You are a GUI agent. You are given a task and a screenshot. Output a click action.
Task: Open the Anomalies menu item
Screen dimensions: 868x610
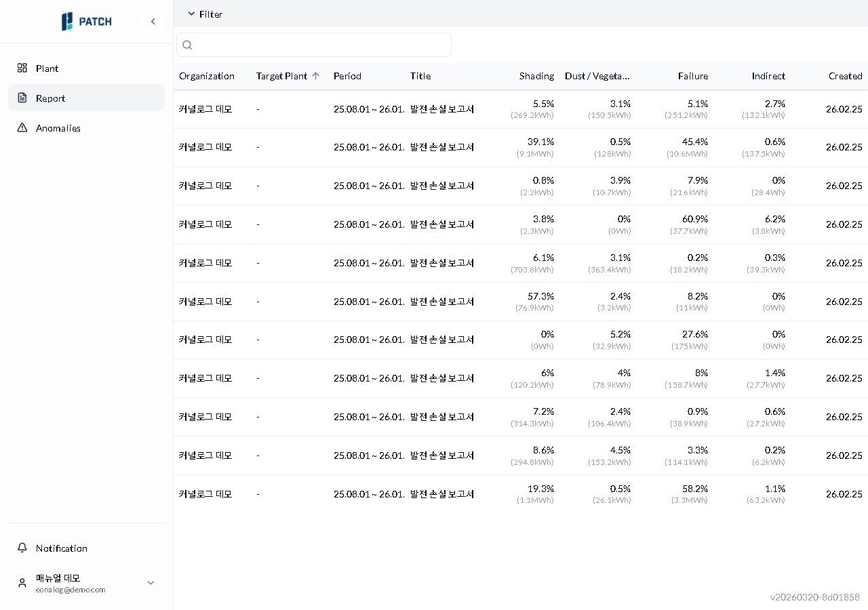58,128
